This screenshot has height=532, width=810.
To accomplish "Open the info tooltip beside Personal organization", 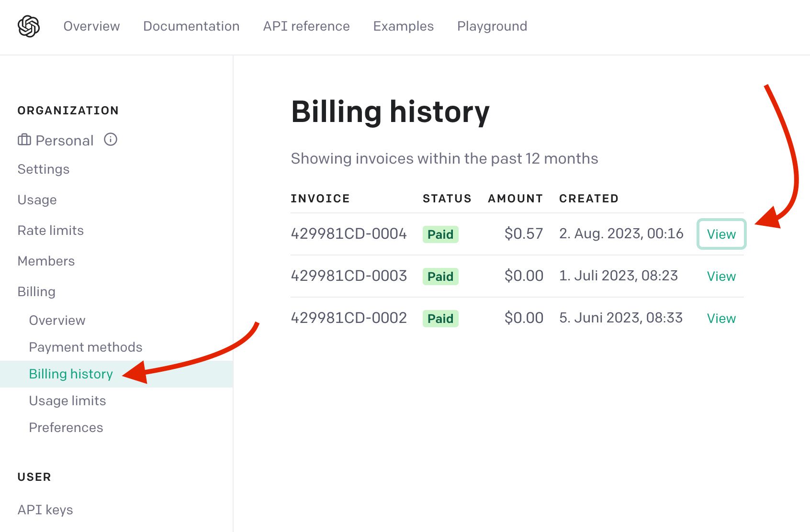I will [x=111, y=140].
